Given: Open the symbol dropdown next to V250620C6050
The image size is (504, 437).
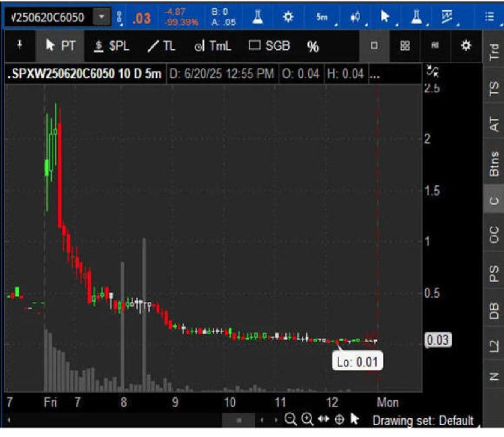Looking at the screenshot, I should (x=102, y=17).
